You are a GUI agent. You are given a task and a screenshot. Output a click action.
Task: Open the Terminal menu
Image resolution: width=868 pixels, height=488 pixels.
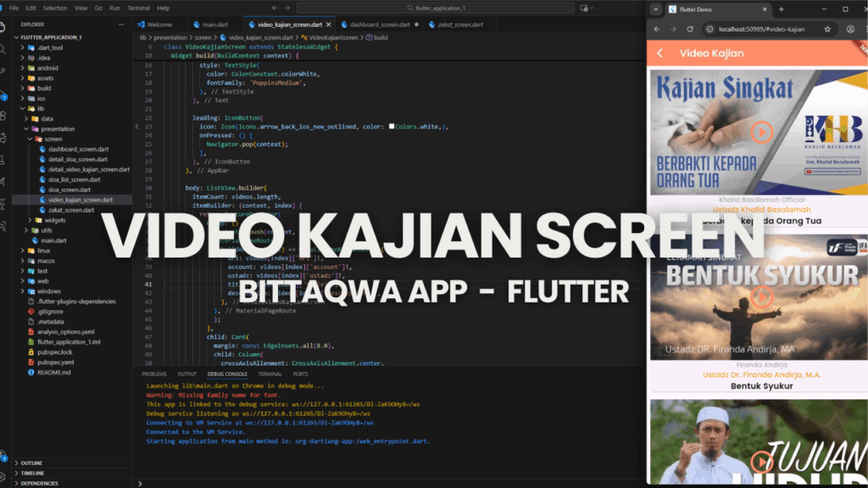(x=139, y=6)
